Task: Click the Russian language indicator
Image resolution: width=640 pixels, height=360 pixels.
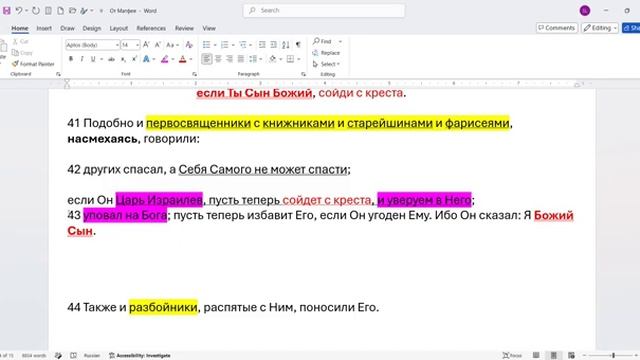Action: [x=92, y=356]
